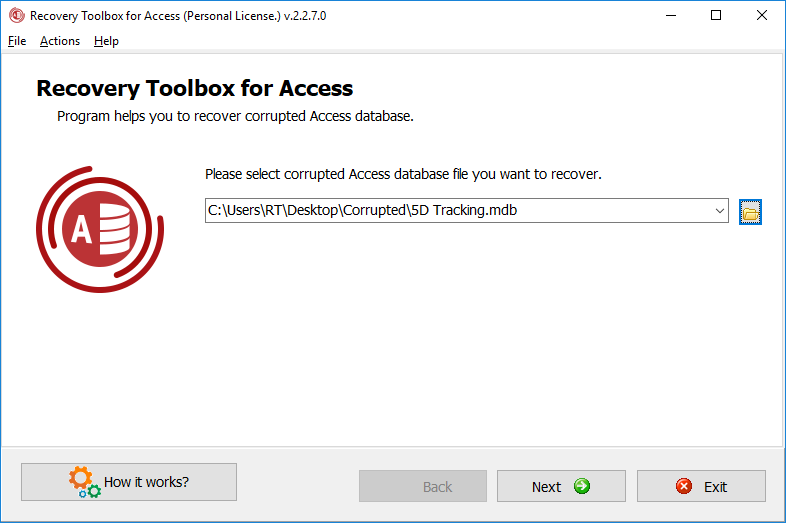The width and height of the screenshot is (786, 523).
Task: Click the greyed-out Back button
Action: pos(423,486)
